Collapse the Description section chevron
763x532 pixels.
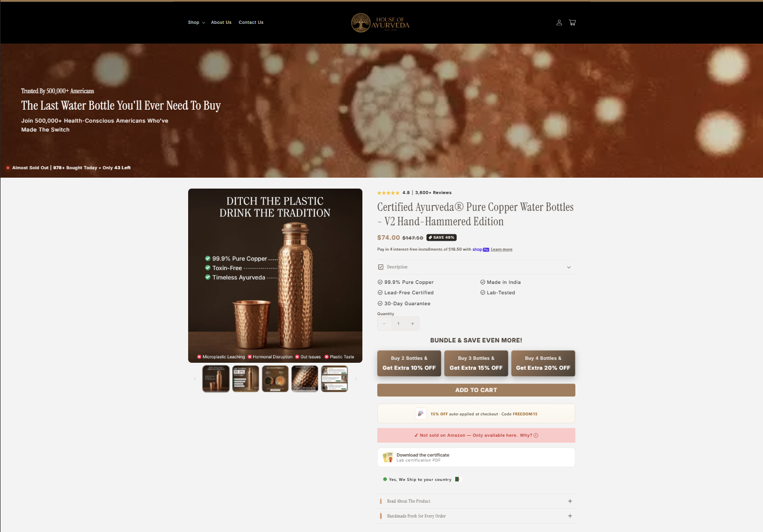[x=569, y=267]
